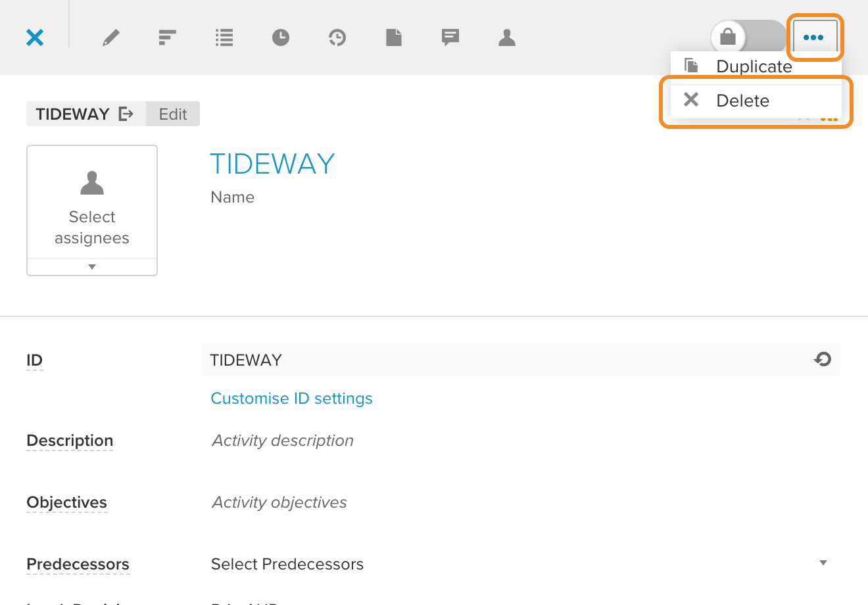This screenshot has height=605, width=868.
Task: Open the Select Predecessors dropdown
Action: 519,564
